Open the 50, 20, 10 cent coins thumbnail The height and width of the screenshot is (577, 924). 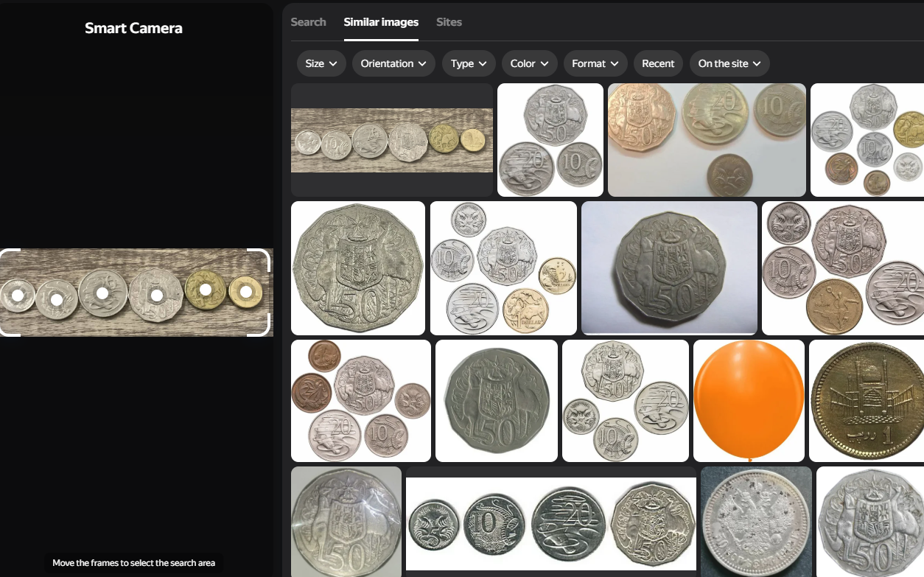pyautogui.click(x=550, y=140)
